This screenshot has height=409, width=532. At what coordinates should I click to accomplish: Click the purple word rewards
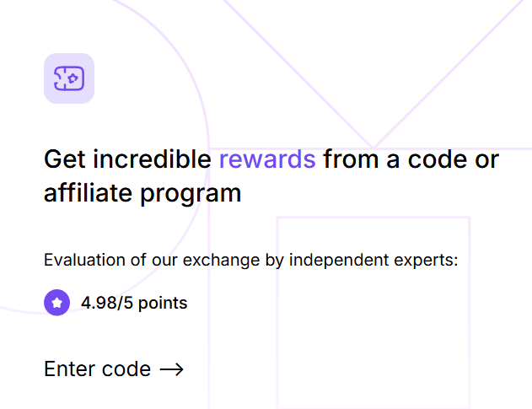[267, 159]
